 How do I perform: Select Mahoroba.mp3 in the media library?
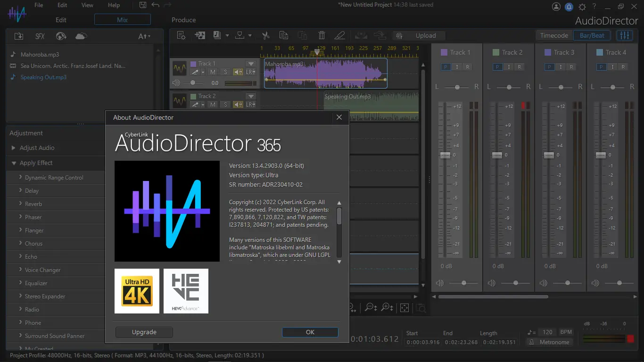point(40,55)
